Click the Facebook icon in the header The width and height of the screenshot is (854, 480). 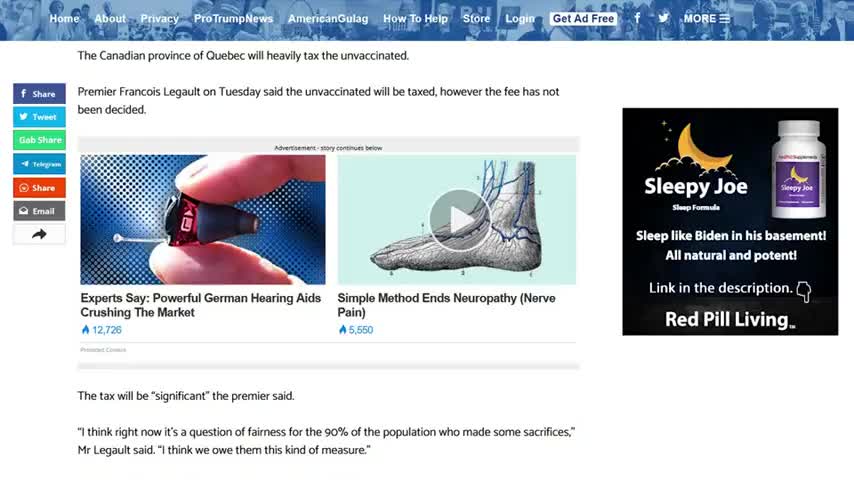[637, 18]
